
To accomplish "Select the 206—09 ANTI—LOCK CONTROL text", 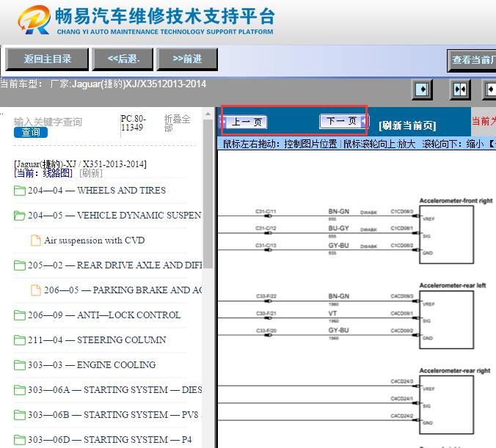I will click(104, 315).
